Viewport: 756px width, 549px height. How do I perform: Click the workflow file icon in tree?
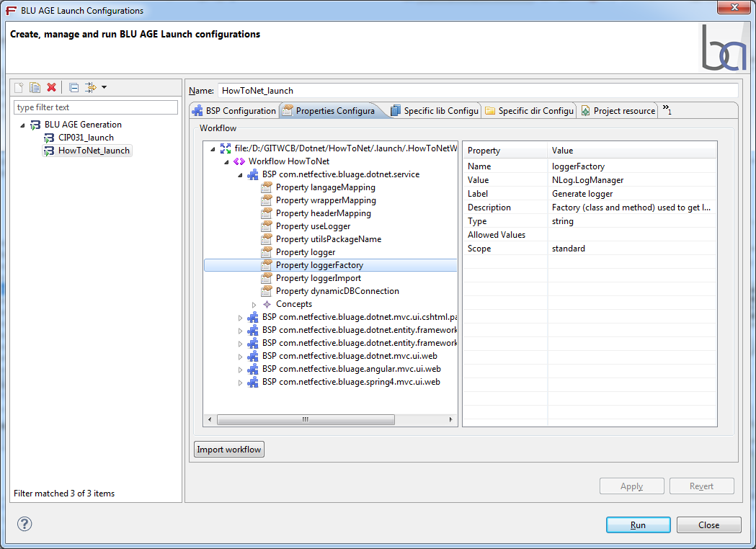225,148
